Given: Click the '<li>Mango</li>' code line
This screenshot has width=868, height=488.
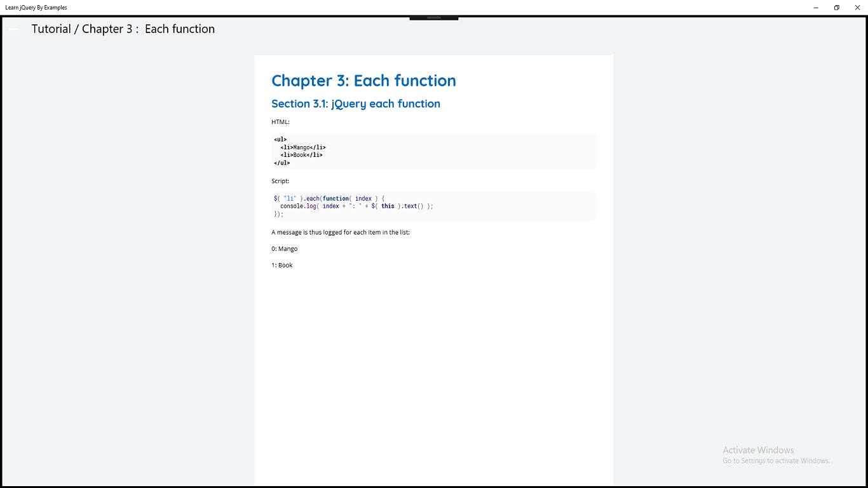Looking at the screenshot, I should [x=303, y=147].
